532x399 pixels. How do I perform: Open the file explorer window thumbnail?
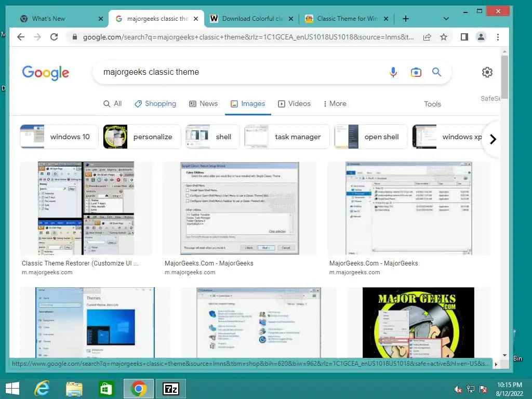408,208
